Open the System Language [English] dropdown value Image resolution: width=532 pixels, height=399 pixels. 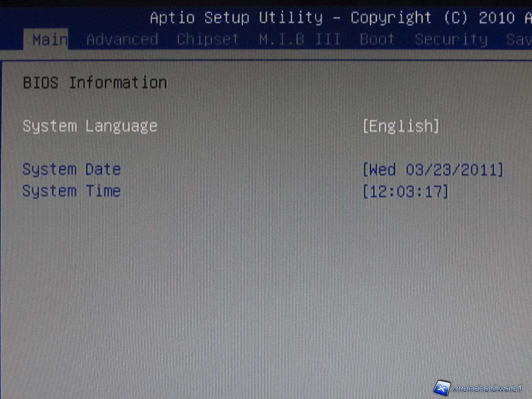(401, 126)
